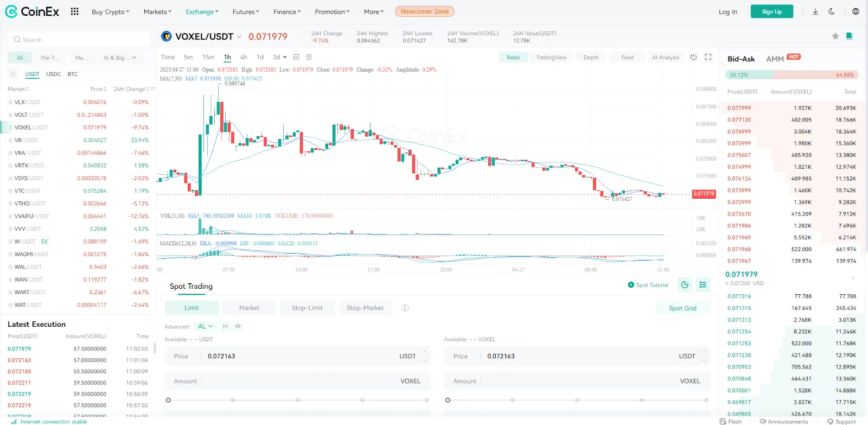This screenshot has width=868, height=425.
Task: Switch to the AMM tab
Action: click(x=775, y=59)
